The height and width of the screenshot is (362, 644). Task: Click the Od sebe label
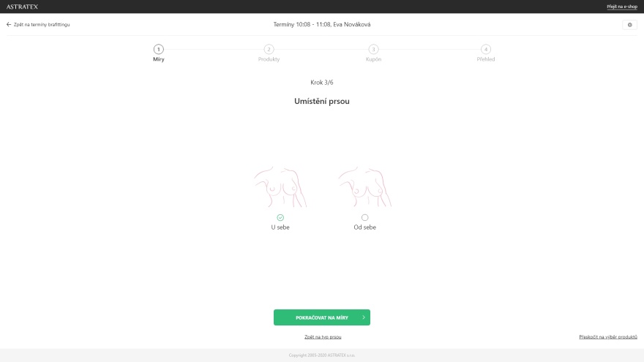tap(364, 227)
